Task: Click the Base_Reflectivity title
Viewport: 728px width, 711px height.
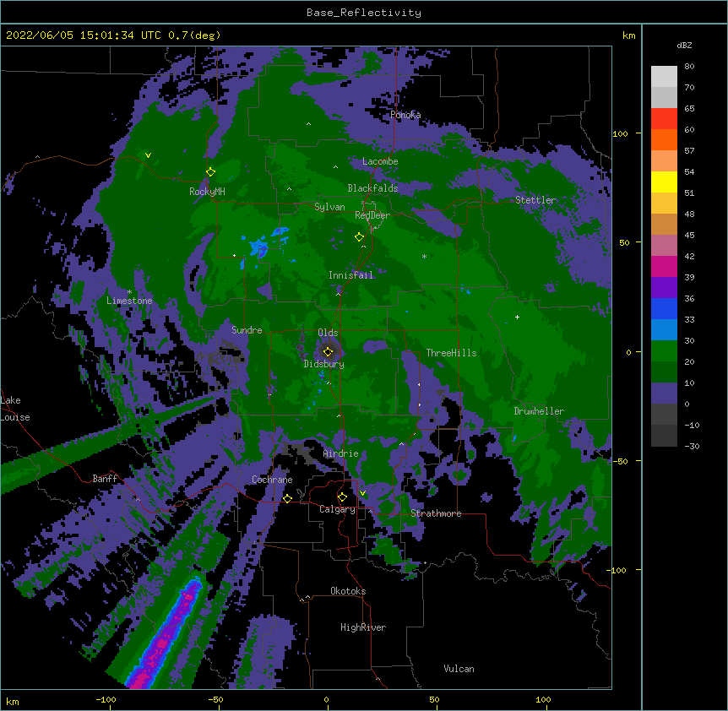Action: (x=364, y=13)
